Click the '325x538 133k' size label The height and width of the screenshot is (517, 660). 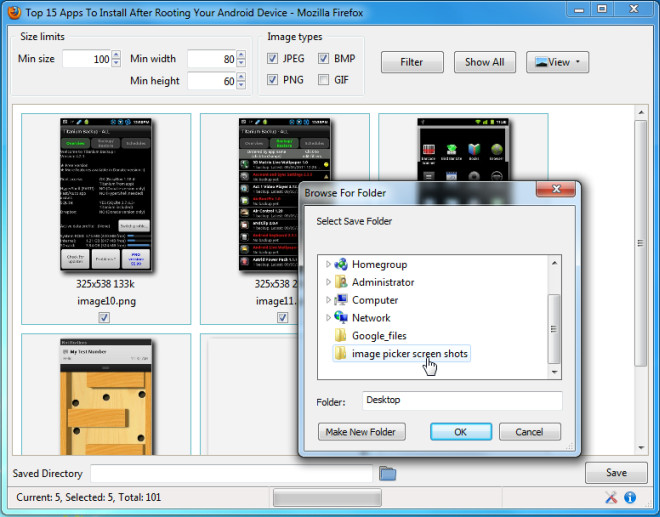[105, 284]
